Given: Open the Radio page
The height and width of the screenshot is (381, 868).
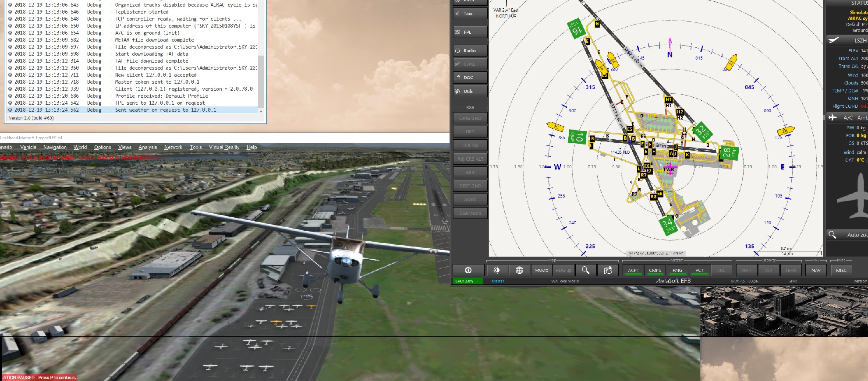Looking at the screenshot, I should [x=470, y=51].
